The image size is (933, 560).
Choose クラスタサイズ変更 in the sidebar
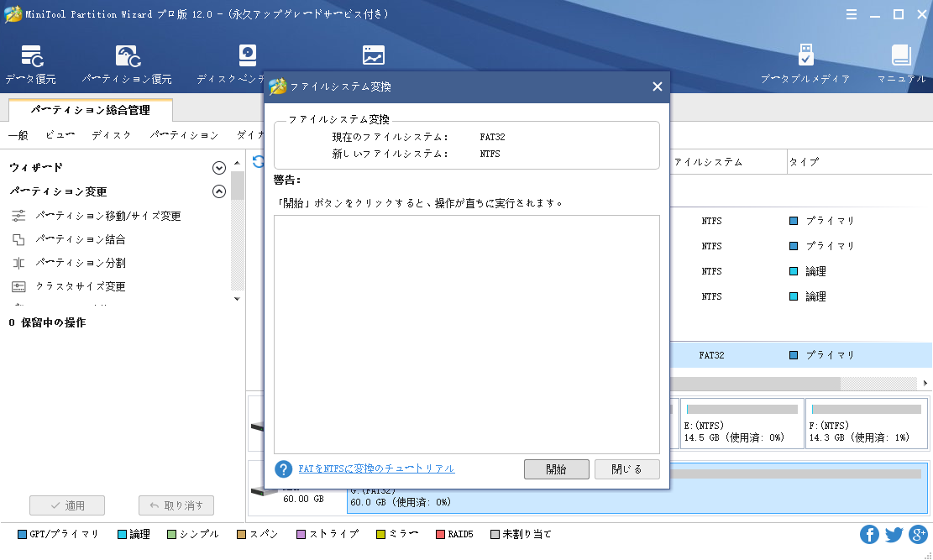point(80,286)
